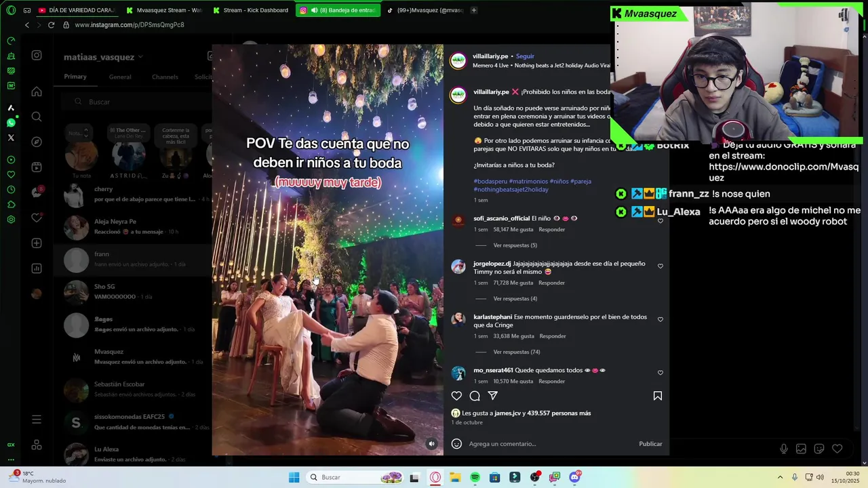Like sofi_ascanio_official's comment with its heart
The height and width of the screenshot is (488, 868).
(660, 221)
